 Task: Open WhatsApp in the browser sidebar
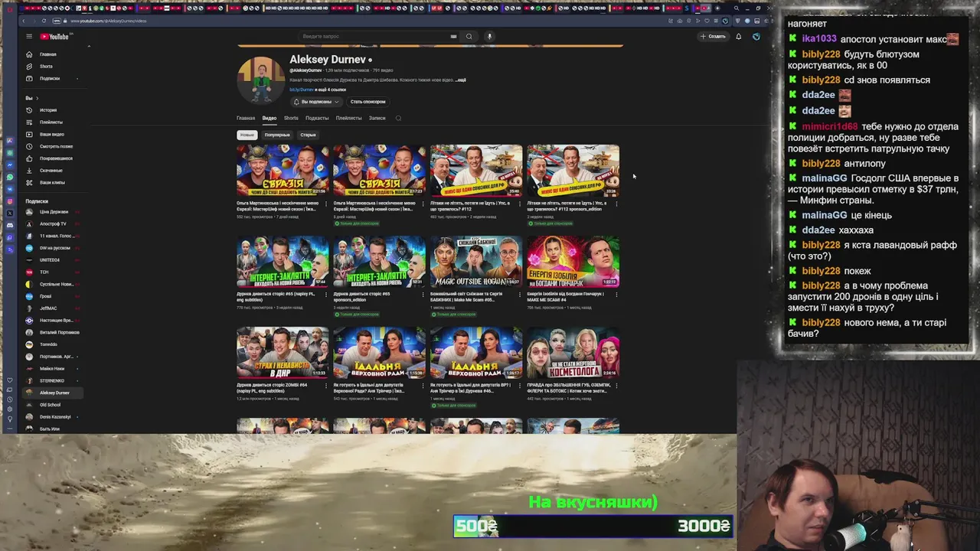coord(10,177)
